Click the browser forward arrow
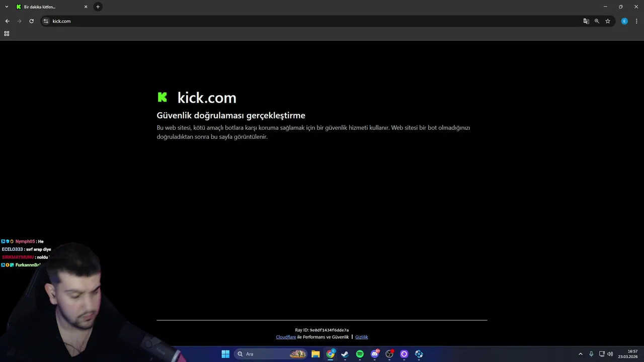The width and height of the screenshot is (644, 362). pyautogui.click(x=19, y=21)
